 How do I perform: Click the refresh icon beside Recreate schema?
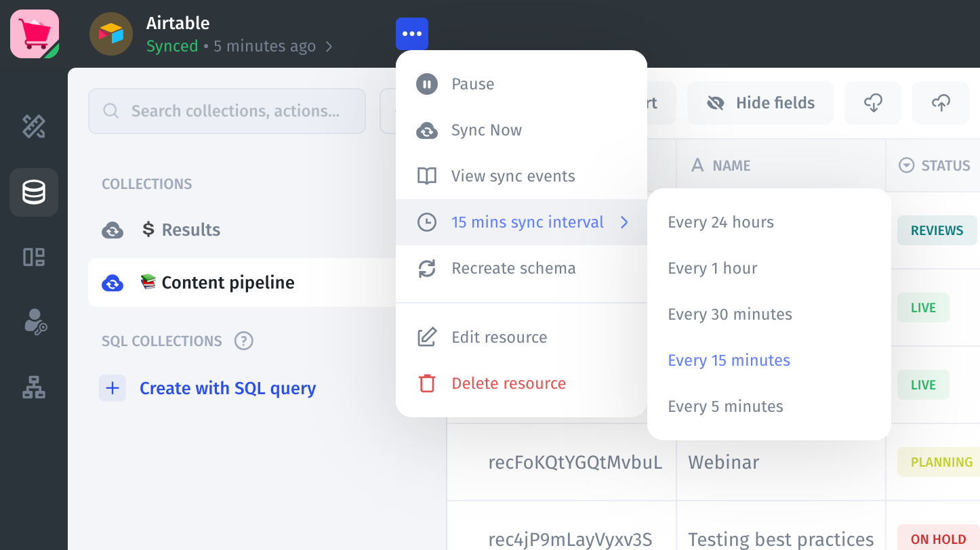tap(427, 268)
